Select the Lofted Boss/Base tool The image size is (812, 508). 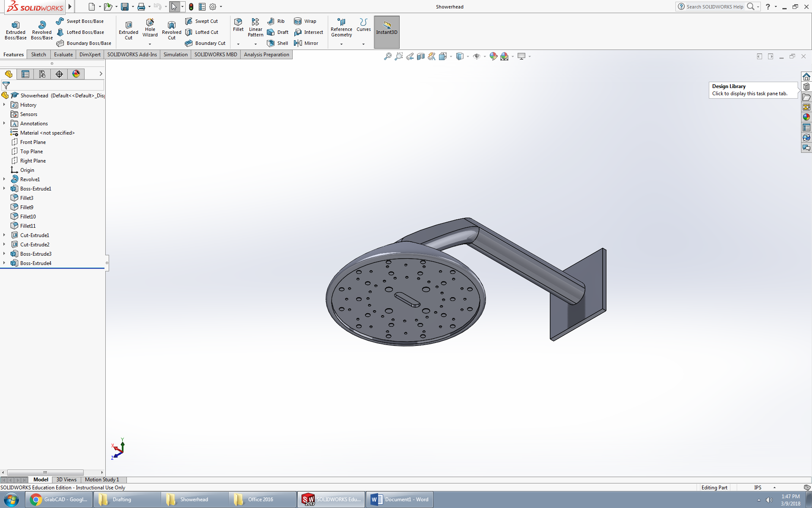[x=80, y=32]
